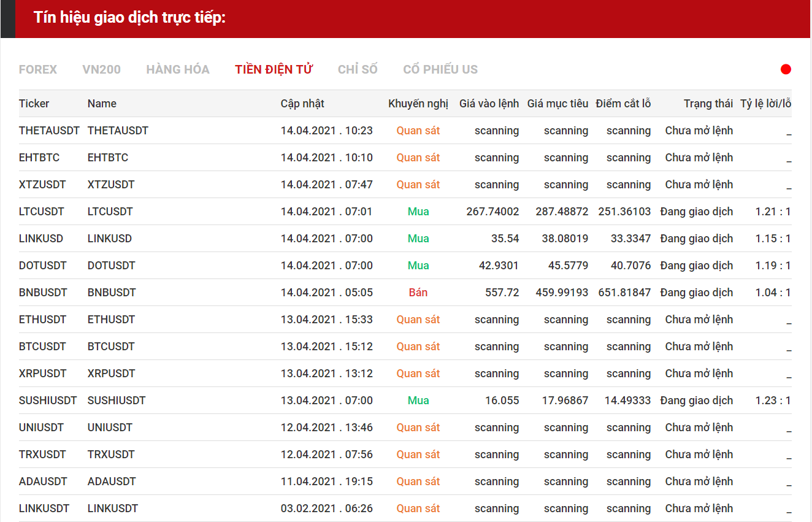Click the Tín hiệu giao dịch trực tiếp heading
The image size is (812, 522).
pyautogui.click(x=130, y=18)
